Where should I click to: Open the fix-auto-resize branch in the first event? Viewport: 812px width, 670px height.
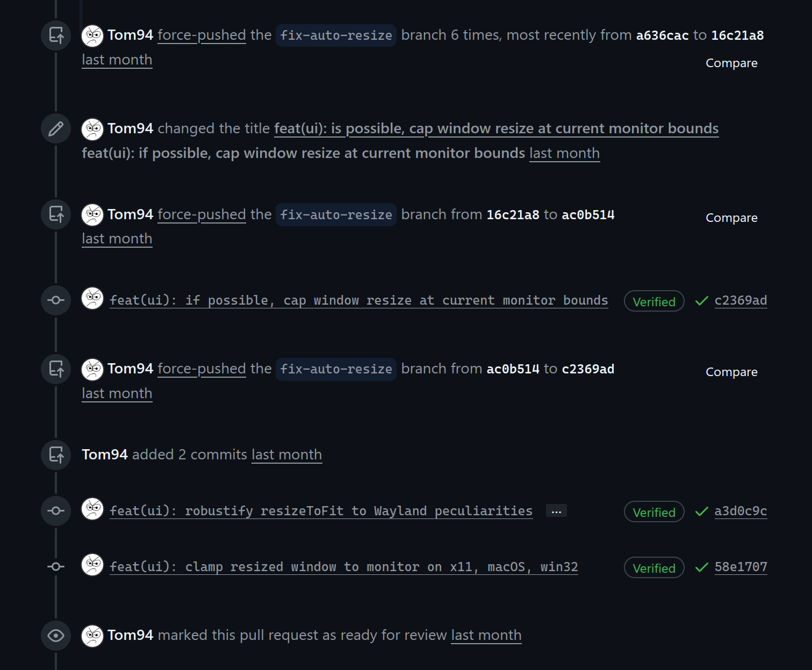tap(336, 35)
